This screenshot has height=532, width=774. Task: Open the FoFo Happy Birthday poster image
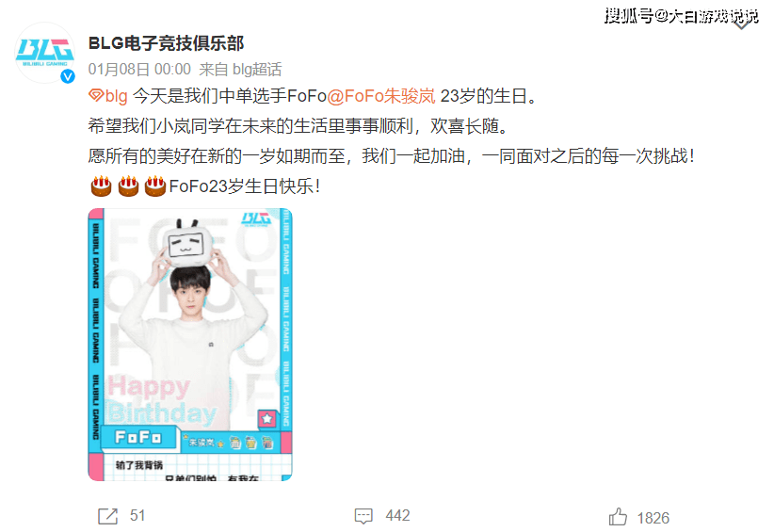click(190, 345)
